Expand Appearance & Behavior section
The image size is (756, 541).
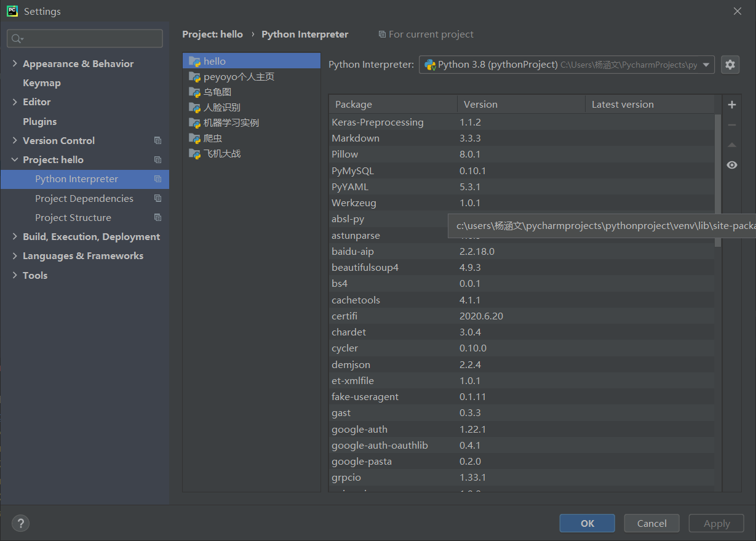15,63
